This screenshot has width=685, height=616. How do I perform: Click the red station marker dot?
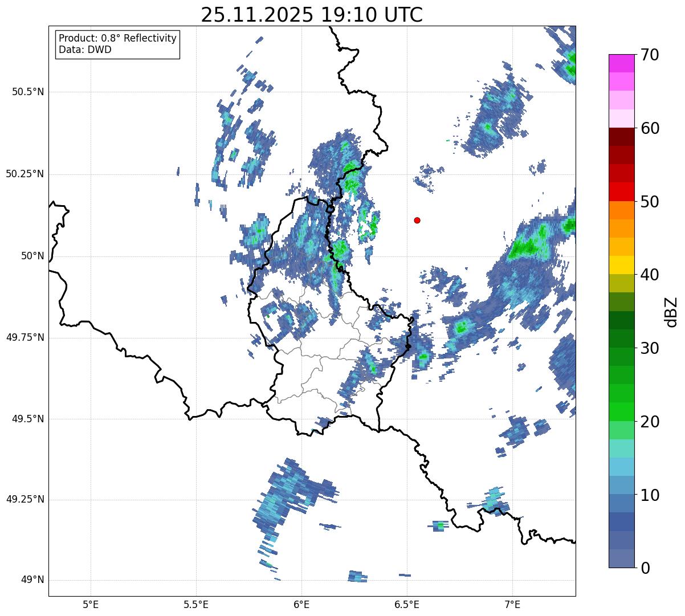click(x=417, y=220)
